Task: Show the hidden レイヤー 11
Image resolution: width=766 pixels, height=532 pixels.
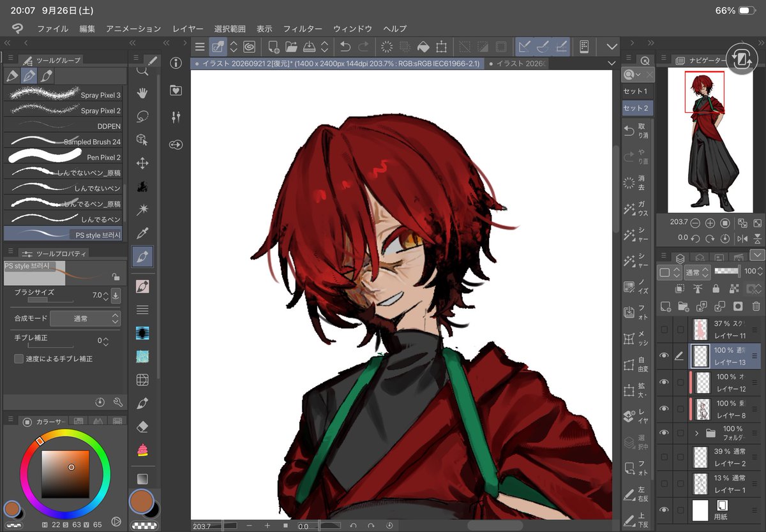Action: click(664, 329)
